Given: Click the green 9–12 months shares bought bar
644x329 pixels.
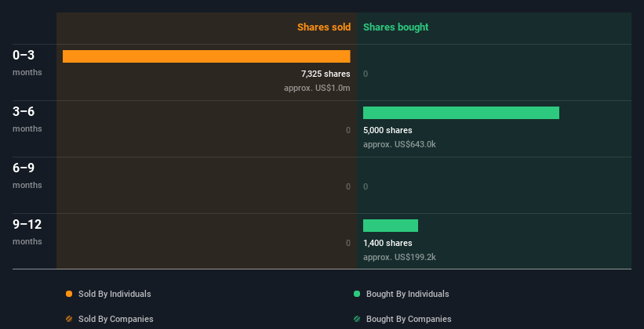Looking at the screenshot, I should [390, 226].
